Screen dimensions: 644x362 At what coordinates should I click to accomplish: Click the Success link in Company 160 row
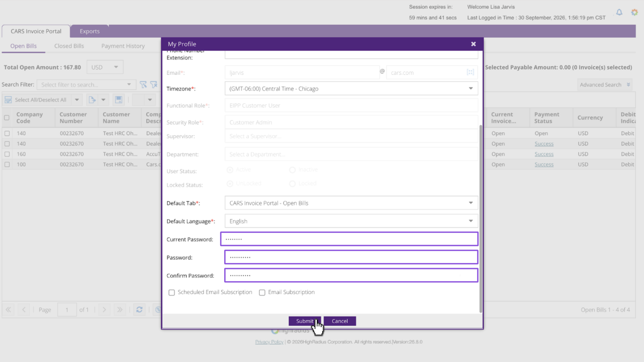pos(544,154)
